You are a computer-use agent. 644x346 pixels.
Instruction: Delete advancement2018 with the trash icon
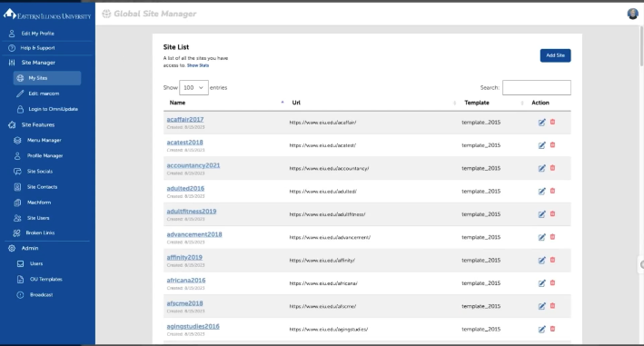pos(552,237)
